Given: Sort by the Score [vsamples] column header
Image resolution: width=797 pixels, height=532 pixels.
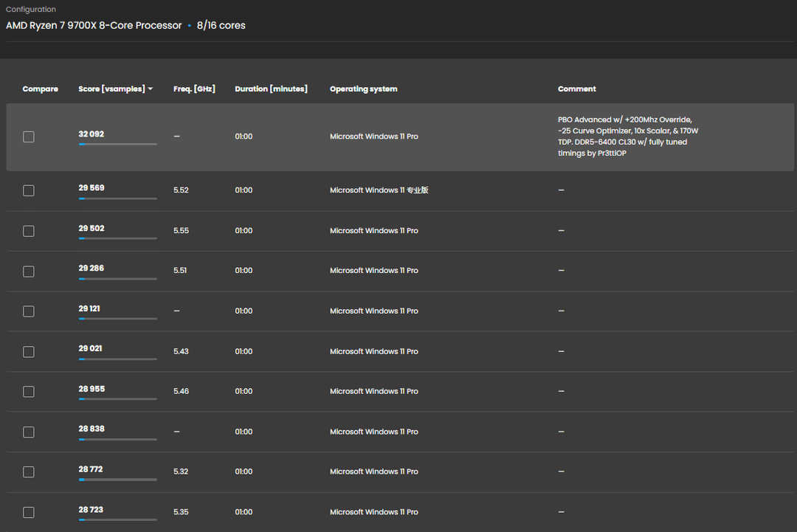Looking at the screenshot, I should 111,89.
